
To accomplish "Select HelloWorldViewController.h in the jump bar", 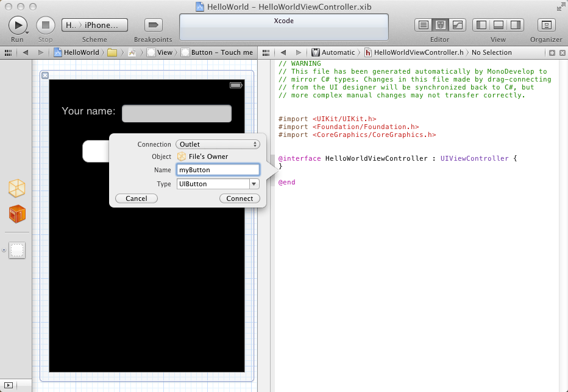I will [413, 52].
